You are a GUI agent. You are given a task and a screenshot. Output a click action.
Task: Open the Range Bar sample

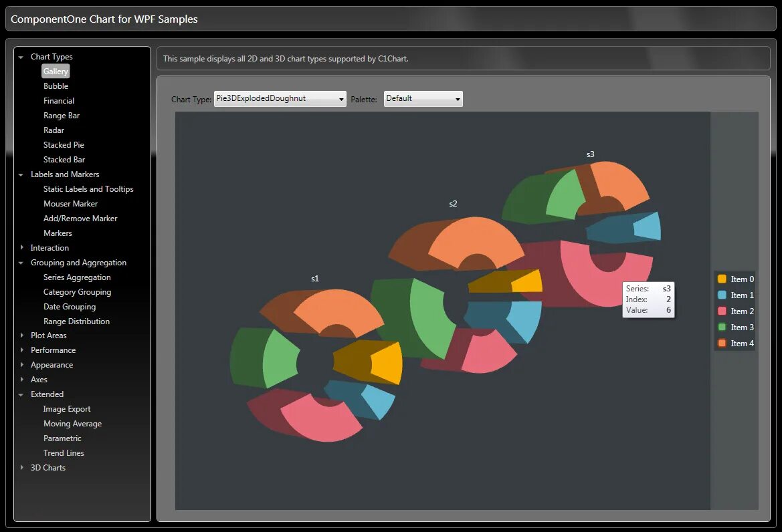[62, 116]
